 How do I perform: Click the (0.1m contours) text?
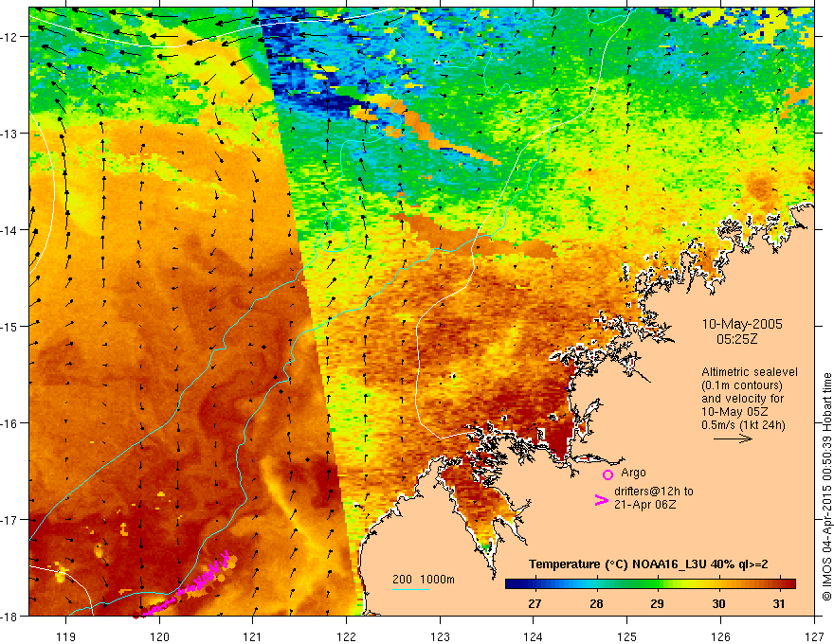coord(742,385)
